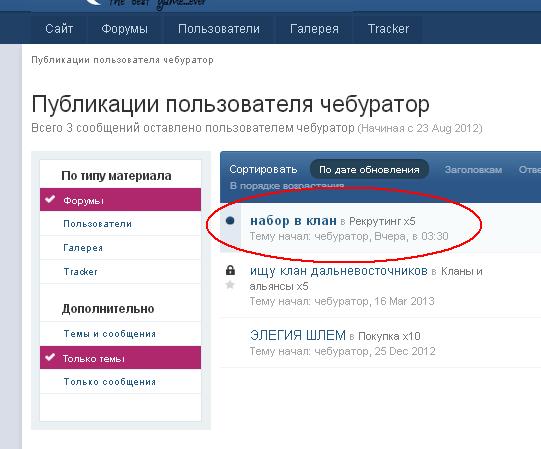Click the По типу материала heading
Screen dimensions: 541x449
116,176
